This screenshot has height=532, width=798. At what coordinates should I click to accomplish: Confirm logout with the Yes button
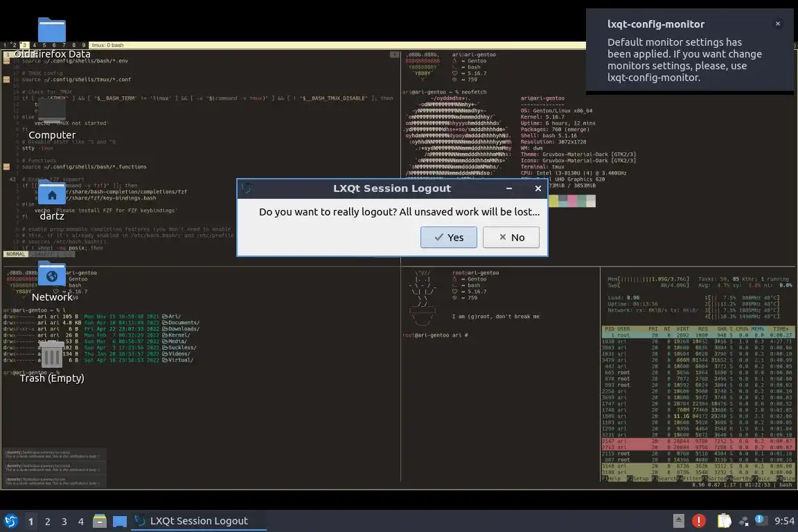pos(448,237)
